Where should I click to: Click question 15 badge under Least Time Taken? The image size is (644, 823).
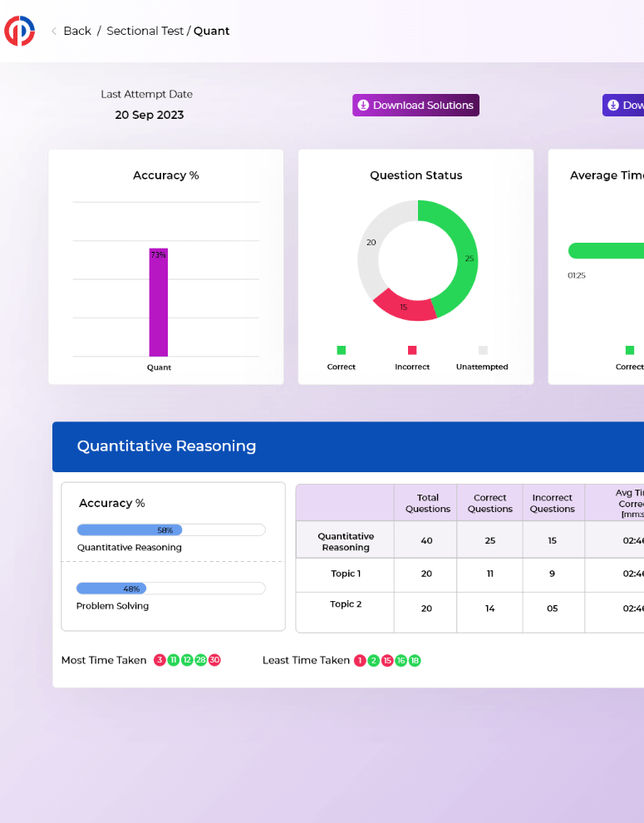coord(387,660)
